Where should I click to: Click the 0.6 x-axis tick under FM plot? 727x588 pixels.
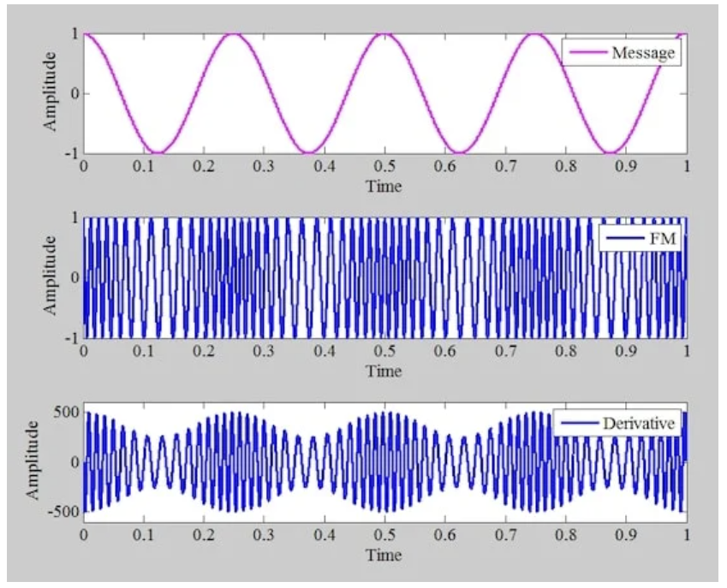[x=445, y=351]
